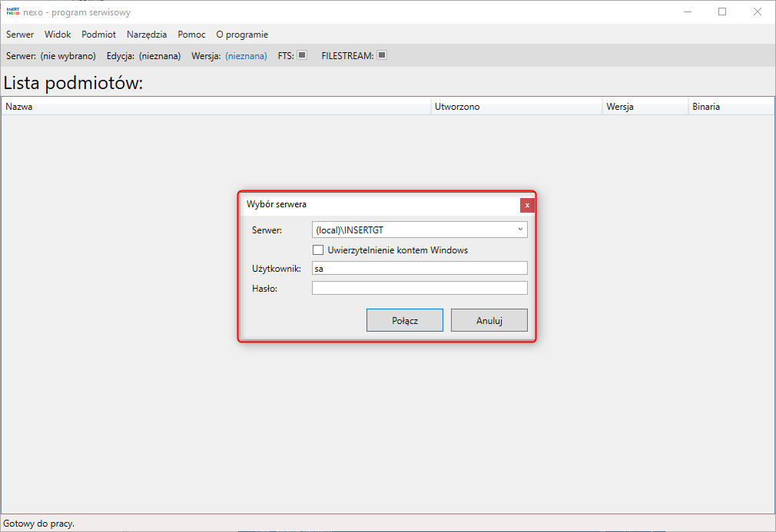Close the nexo program serwisowy window

(x=758, y=12)
